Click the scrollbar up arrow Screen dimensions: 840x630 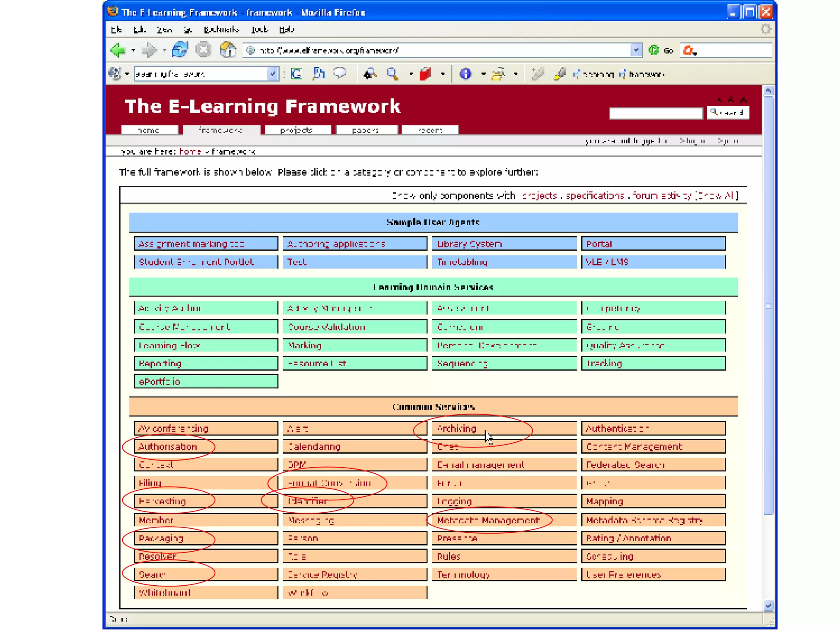click(768, 91)
